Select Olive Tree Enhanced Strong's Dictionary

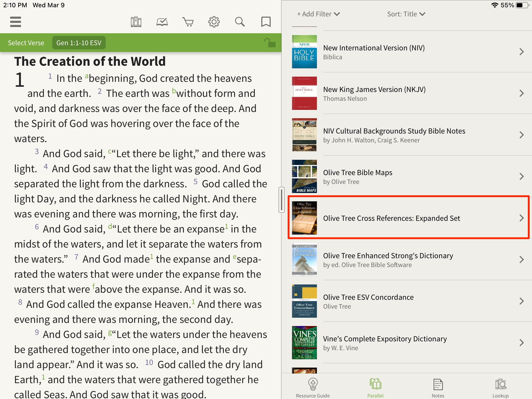tap(388, 256)
